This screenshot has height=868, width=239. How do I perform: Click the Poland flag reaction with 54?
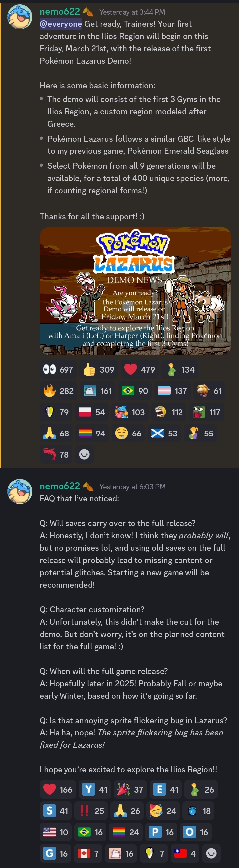coord(91,412)
